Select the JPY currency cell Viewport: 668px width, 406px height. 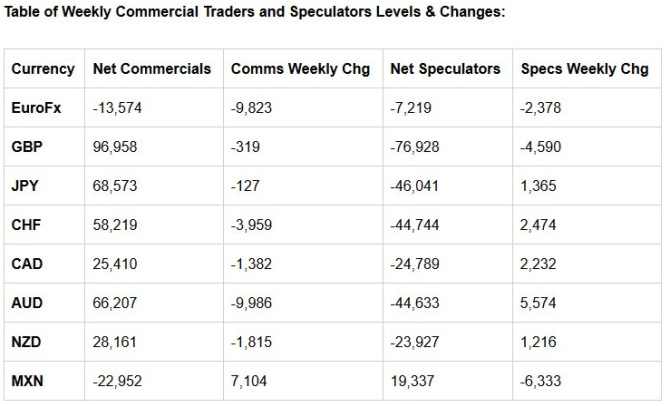[25, 186]
